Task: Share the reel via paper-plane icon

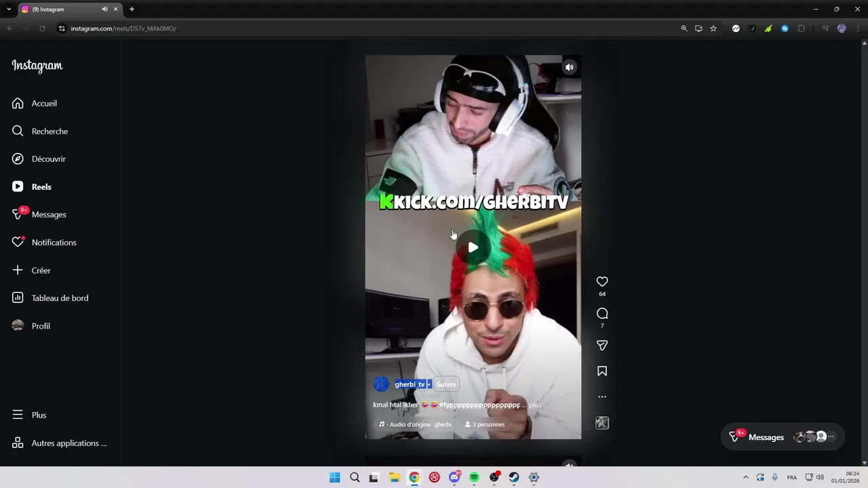Action: click(x=602, y=346)
